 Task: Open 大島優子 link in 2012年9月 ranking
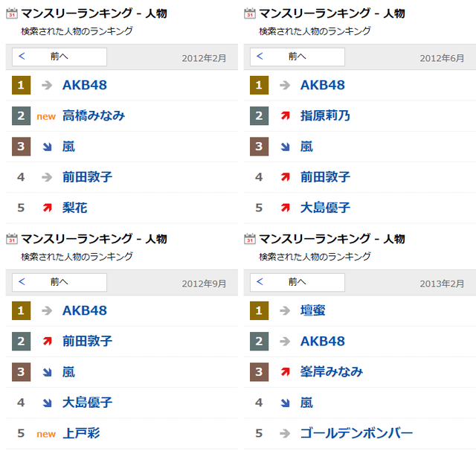88,403
